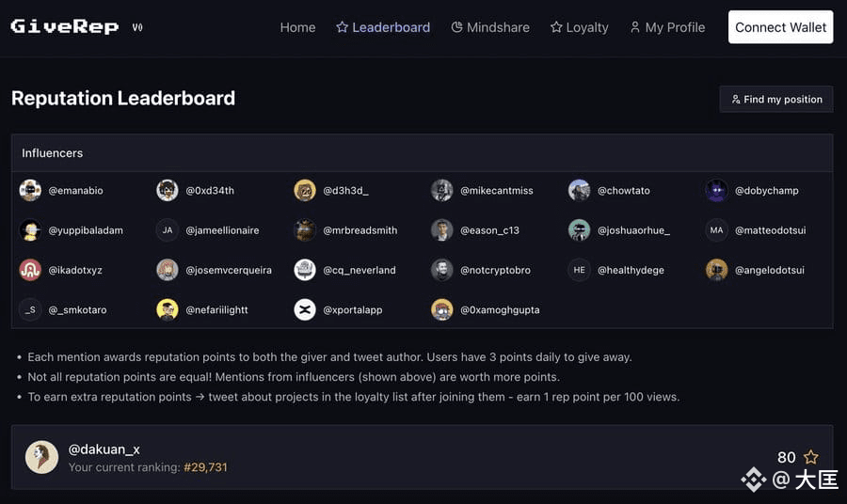
Task: Click the @dakuan_x profile avatar
Action: pyautogui.click(x=41, y=457)
